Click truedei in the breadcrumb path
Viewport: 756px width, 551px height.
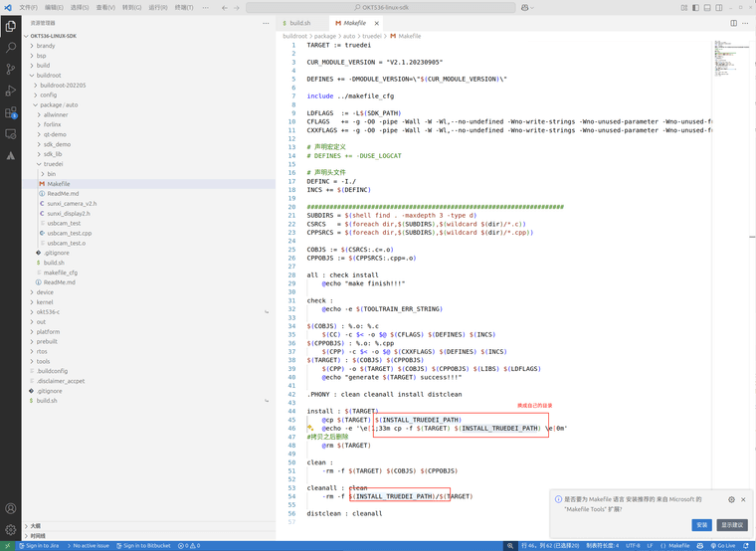pyautogui.click(x=372, y=36)
